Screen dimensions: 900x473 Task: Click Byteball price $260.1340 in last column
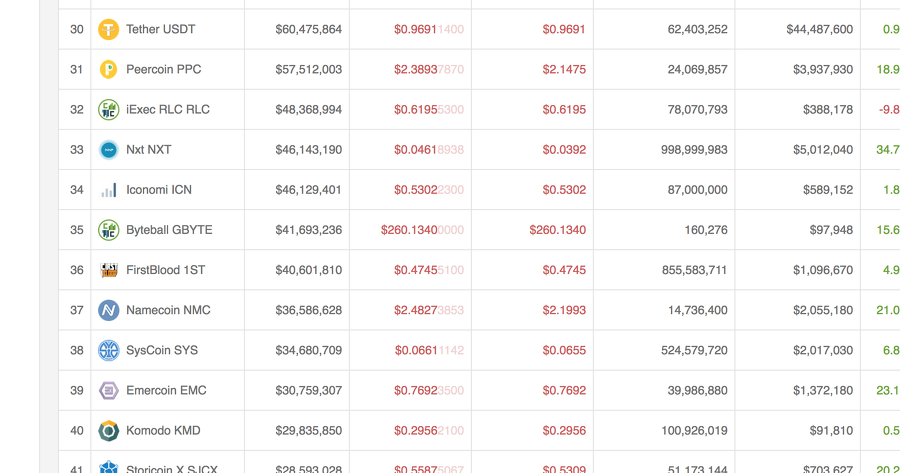[x=557, y=230]
